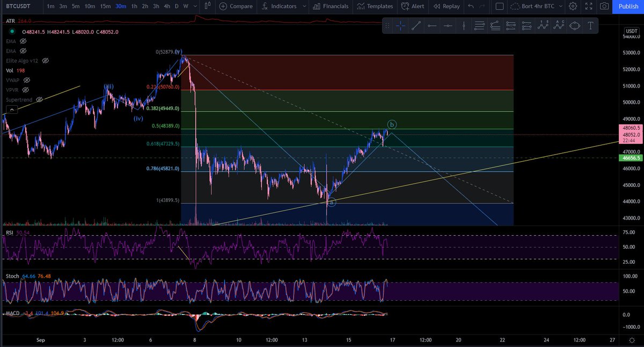The width and height of the screenshot is (644, 347).
Task: Take a chart snapshot with camera icon
Action: [x=604, y=6]
